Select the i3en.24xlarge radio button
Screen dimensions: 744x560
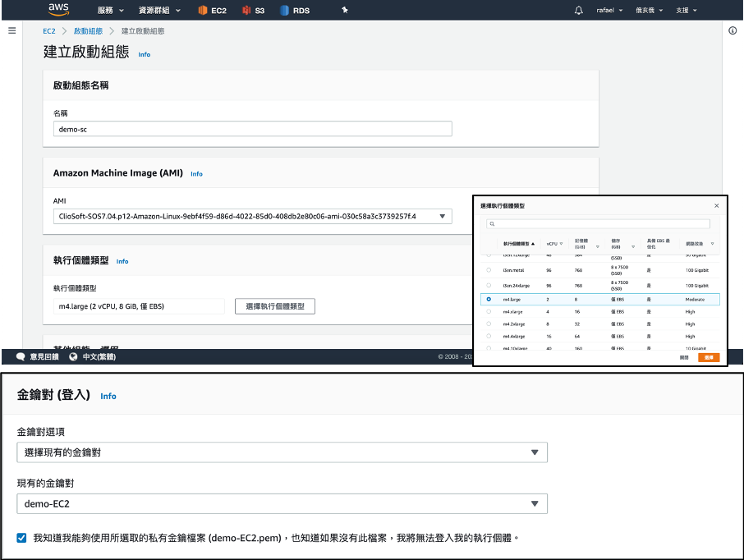tap(489, 285)
